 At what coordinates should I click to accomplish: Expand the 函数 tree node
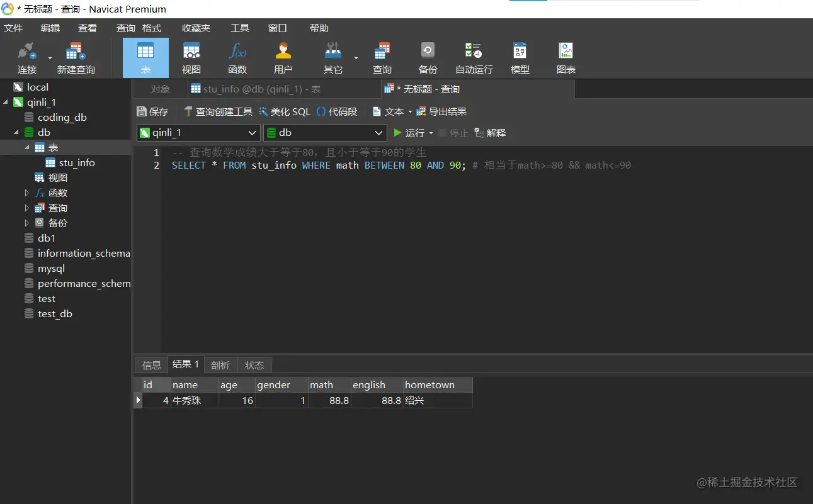(x=27, y=193)
